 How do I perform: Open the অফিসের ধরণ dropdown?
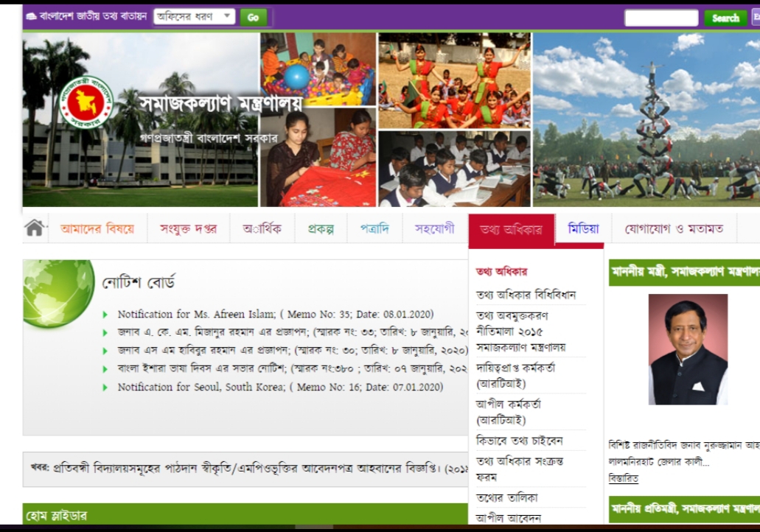coord(195,16)
